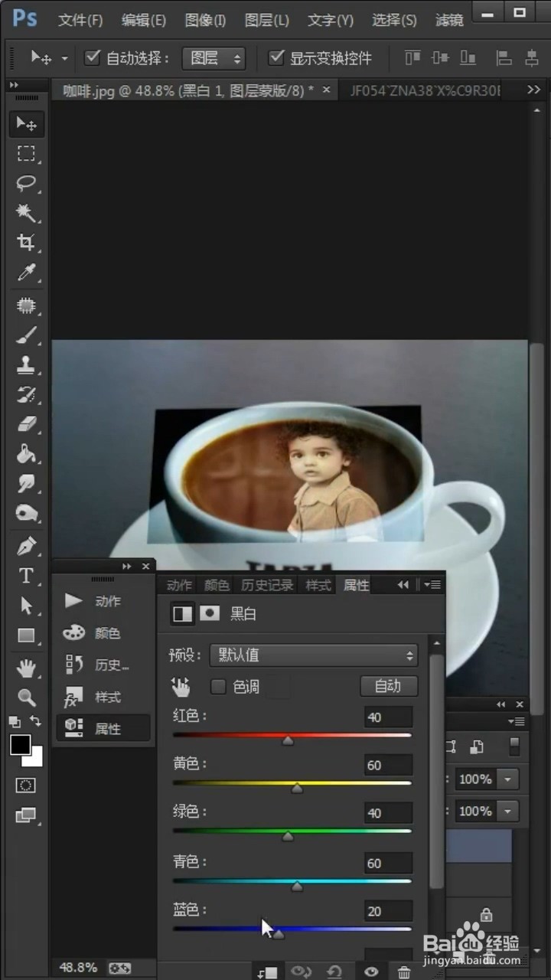Open the Move tool preset picker arrow
Viewport: 551px width, 980px height.
(64, 58)
